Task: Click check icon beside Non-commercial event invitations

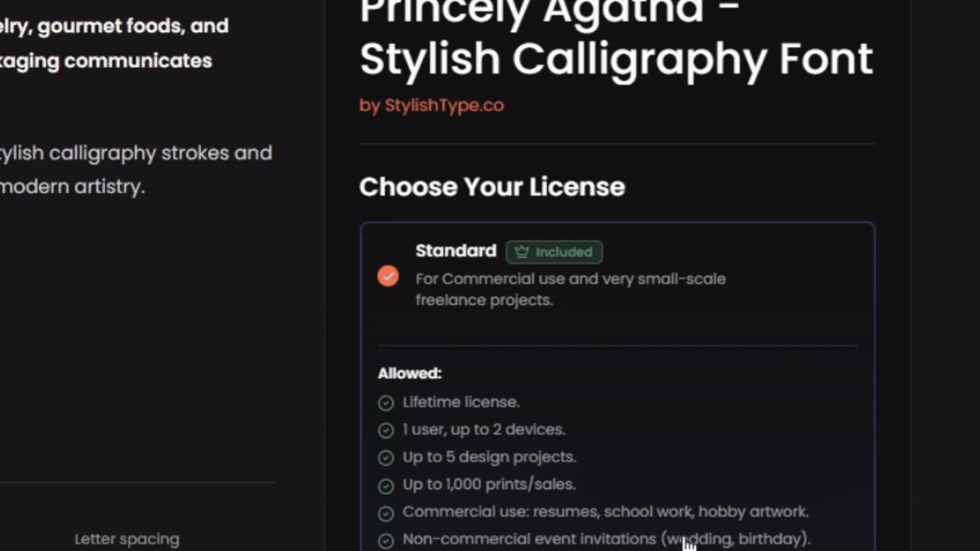Action: (x=385, y=541)
